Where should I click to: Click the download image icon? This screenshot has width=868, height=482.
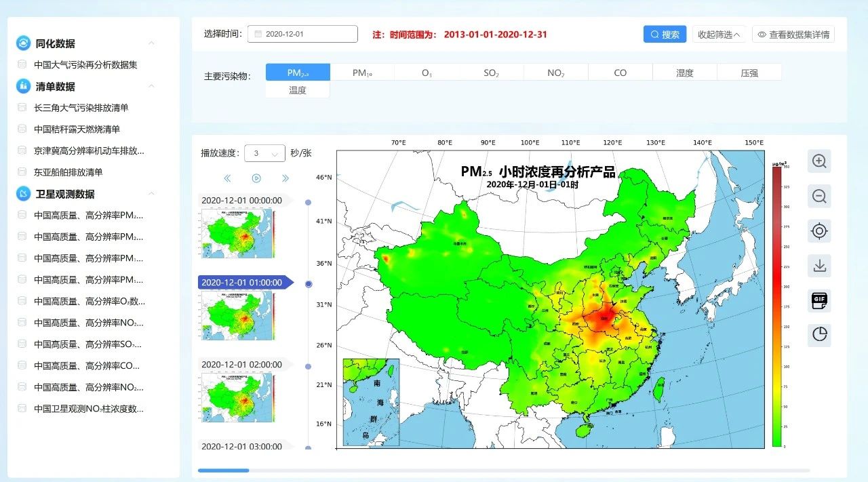tap(819, 266)
